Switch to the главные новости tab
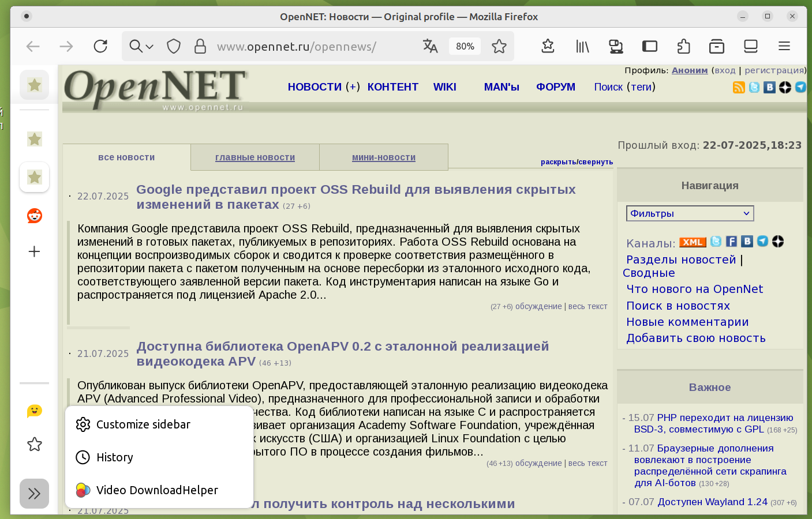Viewport: 812px width, 519px height. (x=255, y=157)
